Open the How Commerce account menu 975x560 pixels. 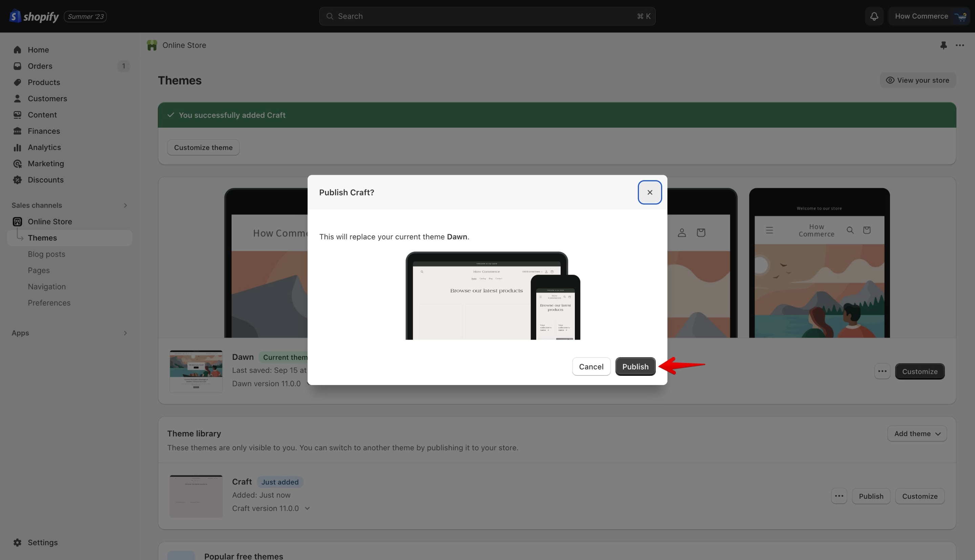pyautogui.click(x=929, y=16)
